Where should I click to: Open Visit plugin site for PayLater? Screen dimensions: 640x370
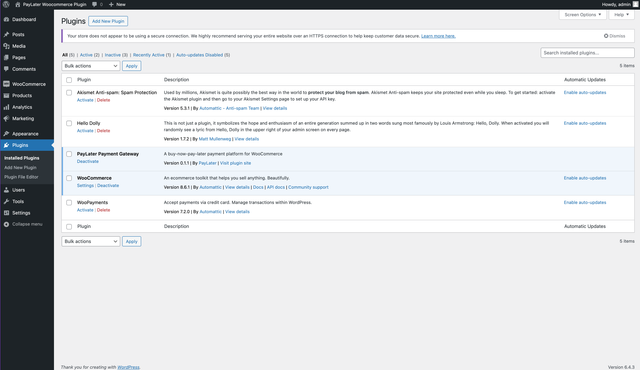tap(236, 163)
